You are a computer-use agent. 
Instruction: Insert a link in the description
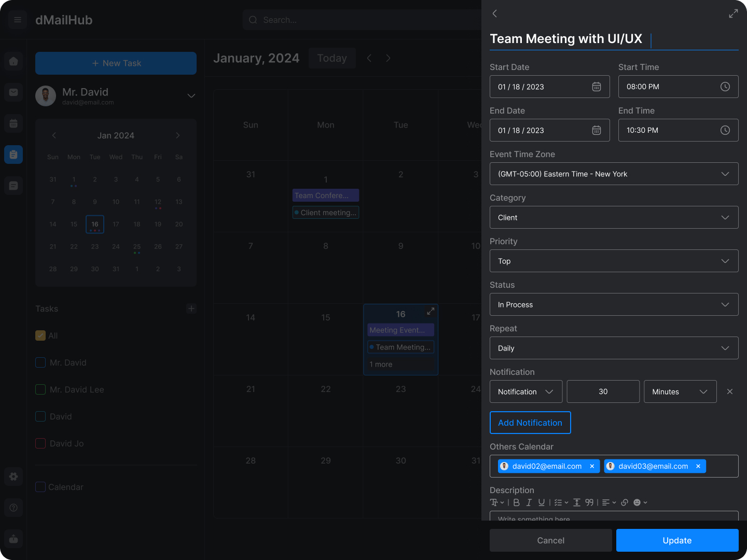tap(625, 502)
